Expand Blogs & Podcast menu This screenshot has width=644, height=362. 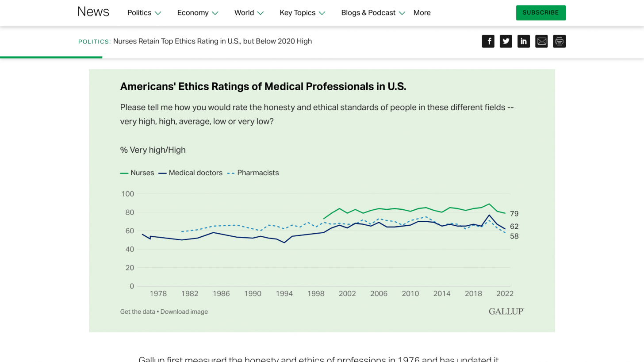(x=373, y=13)
